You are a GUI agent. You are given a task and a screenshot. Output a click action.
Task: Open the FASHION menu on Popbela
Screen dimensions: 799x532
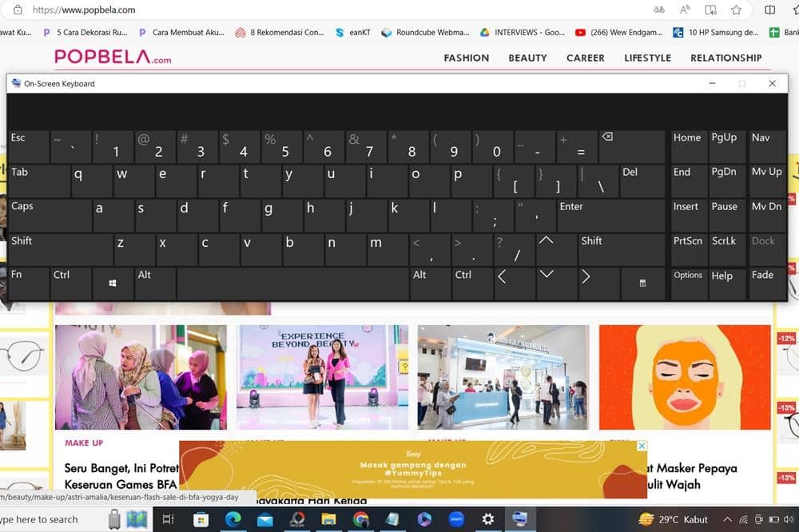(466, 58)
